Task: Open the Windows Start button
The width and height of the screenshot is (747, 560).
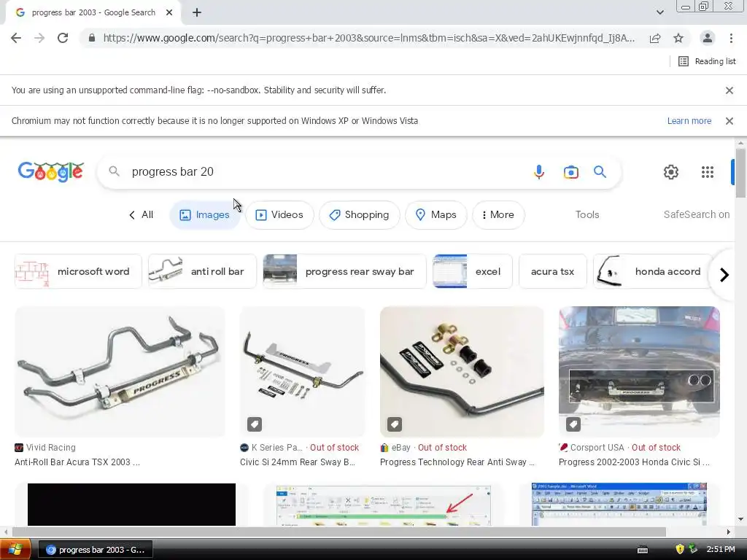Action: 15,550
